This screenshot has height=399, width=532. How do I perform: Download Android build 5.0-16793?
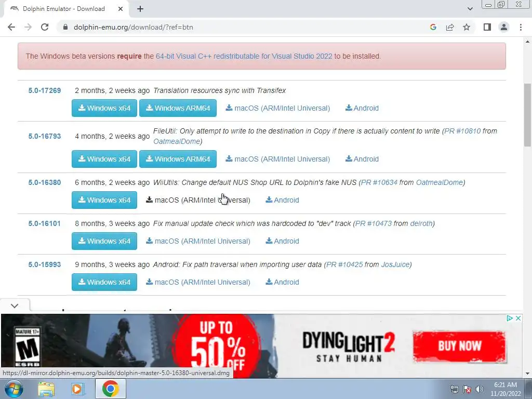pos(362,159)
